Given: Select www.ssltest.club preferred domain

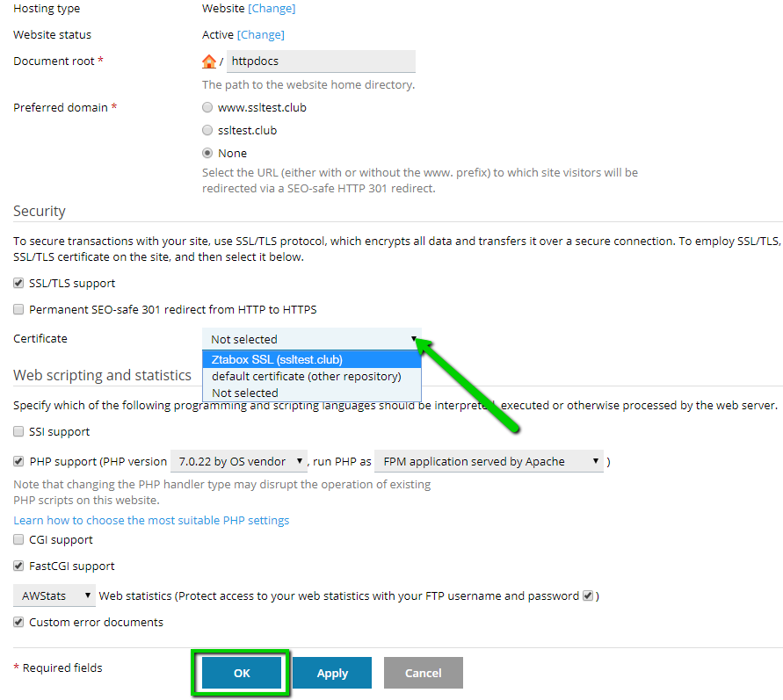Looking at the screenshot, I should pos(207,108).
